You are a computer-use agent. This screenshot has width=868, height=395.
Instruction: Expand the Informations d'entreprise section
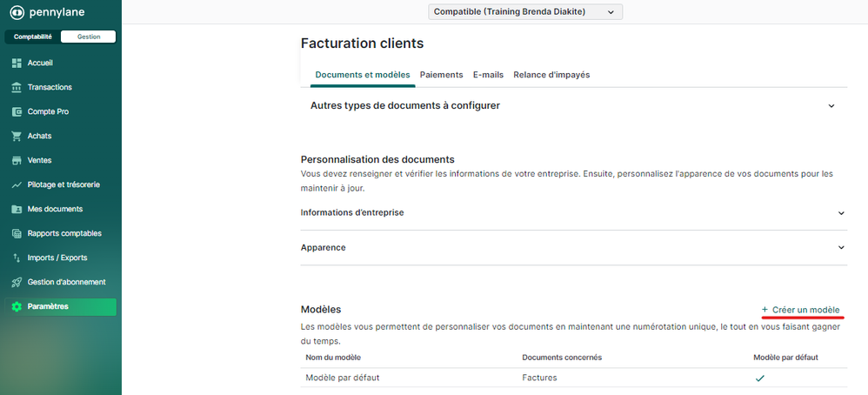[840, 213]
